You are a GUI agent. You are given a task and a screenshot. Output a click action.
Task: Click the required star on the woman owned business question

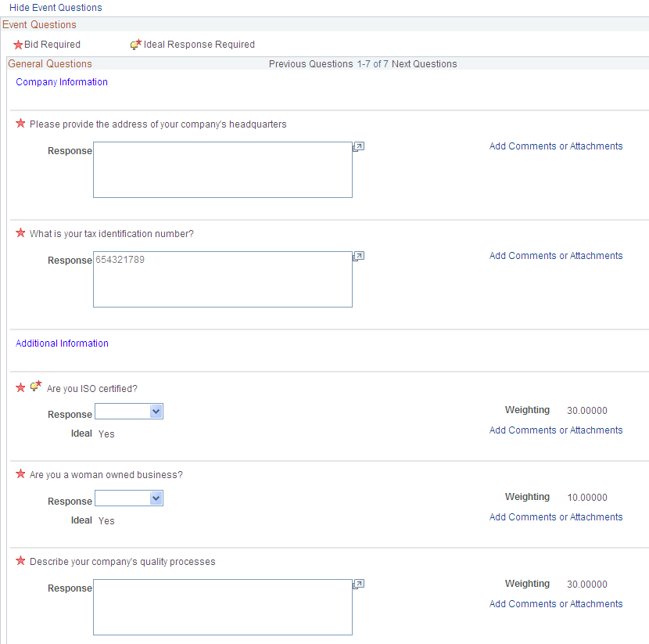pyautogui.click(x=20, y=473)
